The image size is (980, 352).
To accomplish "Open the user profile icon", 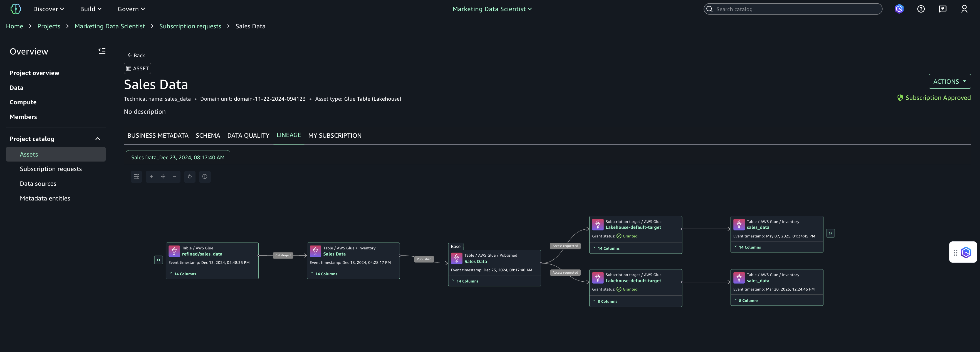I will [964, 9].
